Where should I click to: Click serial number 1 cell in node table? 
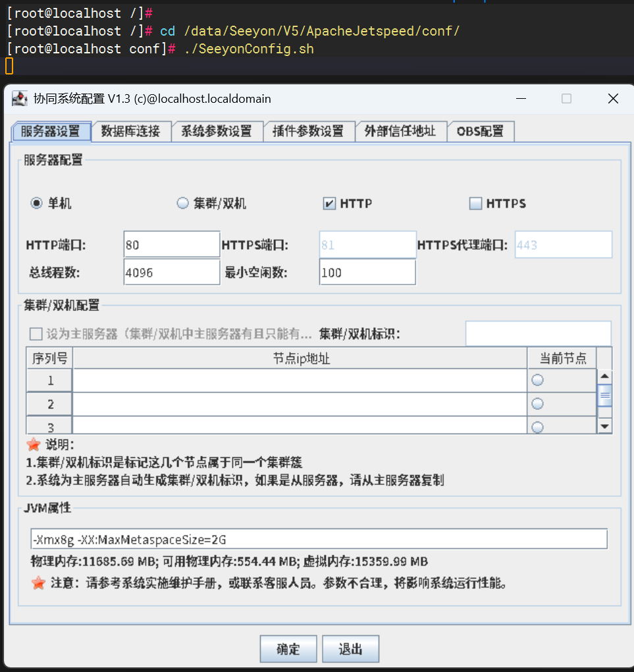click(49, 381)
